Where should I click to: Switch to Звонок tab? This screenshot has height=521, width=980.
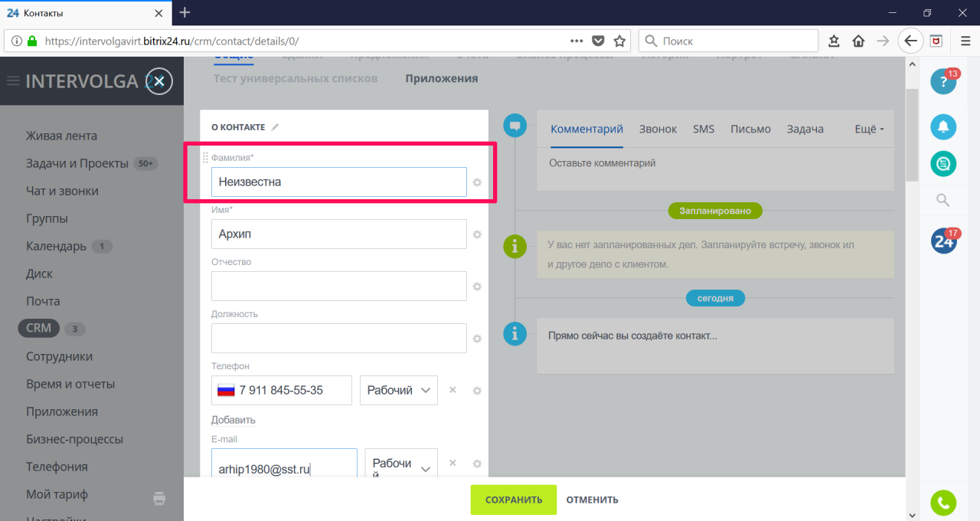click(x=658, y=129)
